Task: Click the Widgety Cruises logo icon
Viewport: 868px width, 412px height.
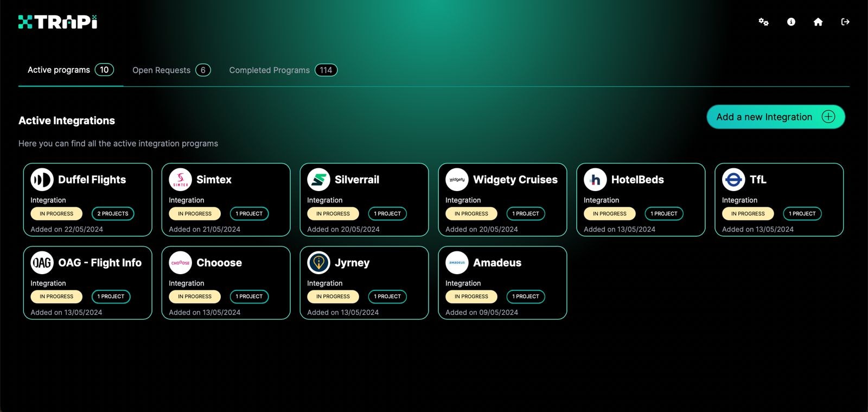Action: [457, 180]
